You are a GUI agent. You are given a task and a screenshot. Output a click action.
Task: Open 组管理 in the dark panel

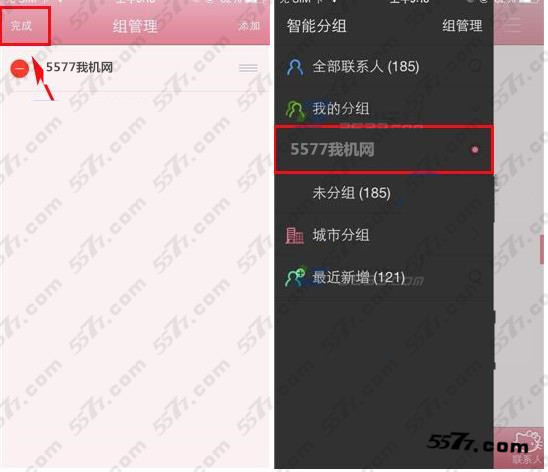point(462,26)
